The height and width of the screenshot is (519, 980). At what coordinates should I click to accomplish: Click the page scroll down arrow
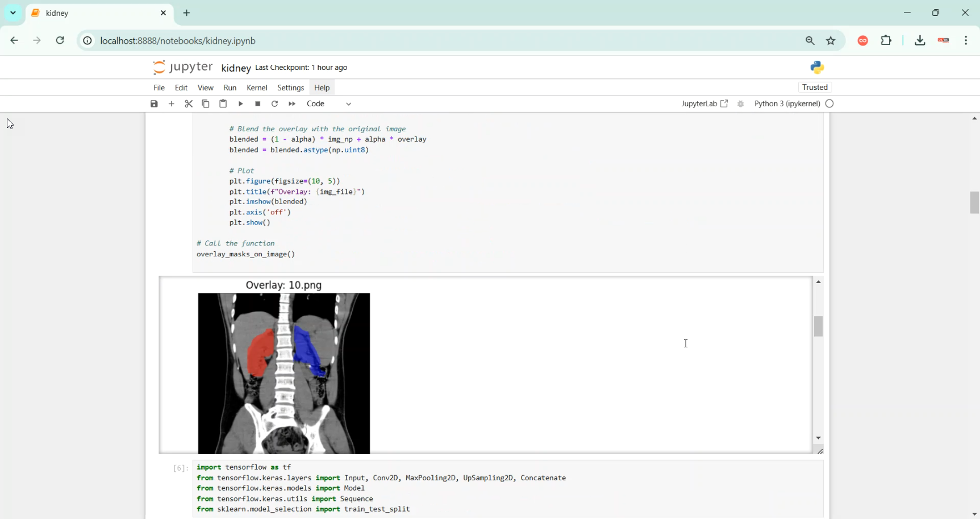975,514
